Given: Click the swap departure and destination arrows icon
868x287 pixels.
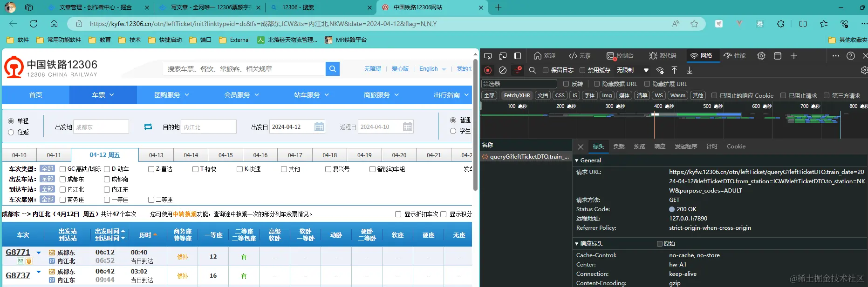Looking at the screenshot, I should click(148, 127).
